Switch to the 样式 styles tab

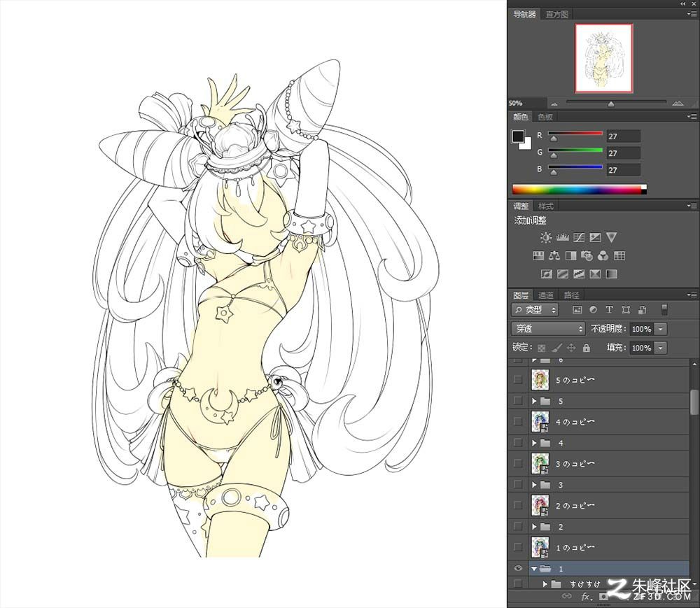coord(545,206)
